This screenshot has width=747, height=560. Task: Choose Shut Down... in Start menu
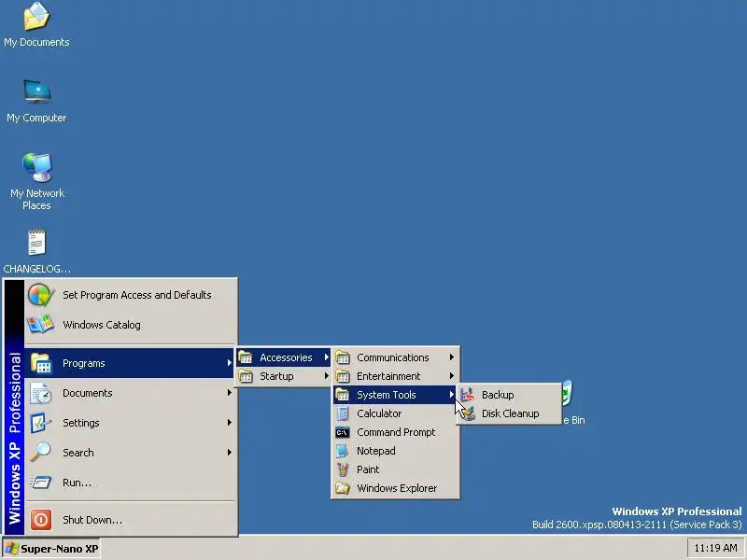131,520
